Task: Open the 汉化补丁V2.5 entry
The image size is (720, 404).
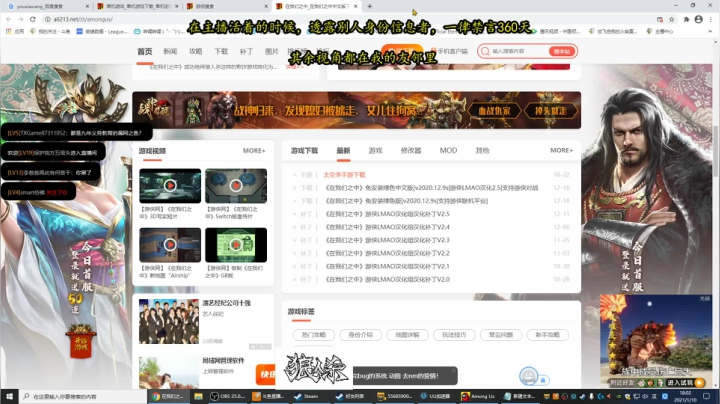Action: [387, 214]
